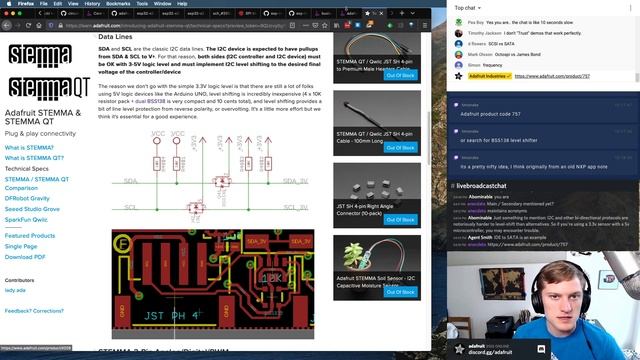Viewport: 640px width, 360px height.
Task: Switch to the SPI tab with red icon
Action: click(x=246, y=13)
